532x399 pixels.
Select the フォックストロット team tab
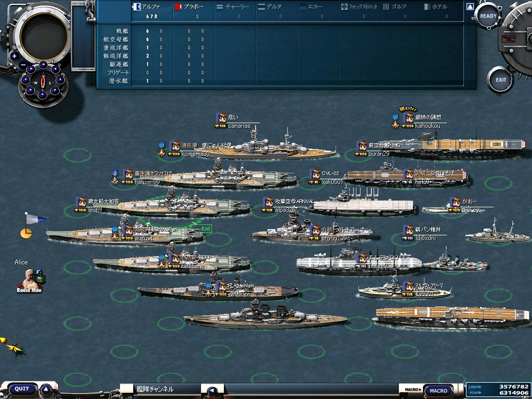(360, 11)
